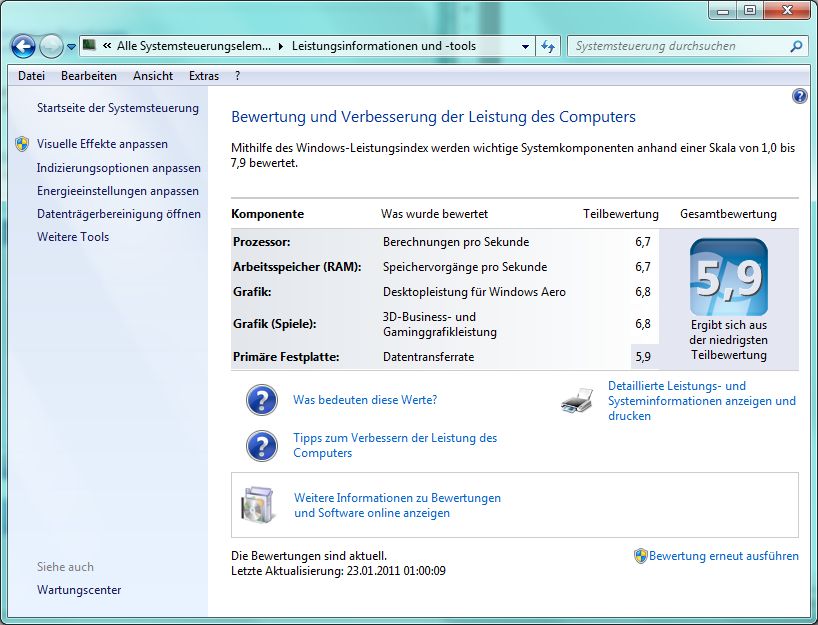Open 'Wartungscenter' under Siehe auch
Screen dimensions: 818x625
(x=79, y=590)
